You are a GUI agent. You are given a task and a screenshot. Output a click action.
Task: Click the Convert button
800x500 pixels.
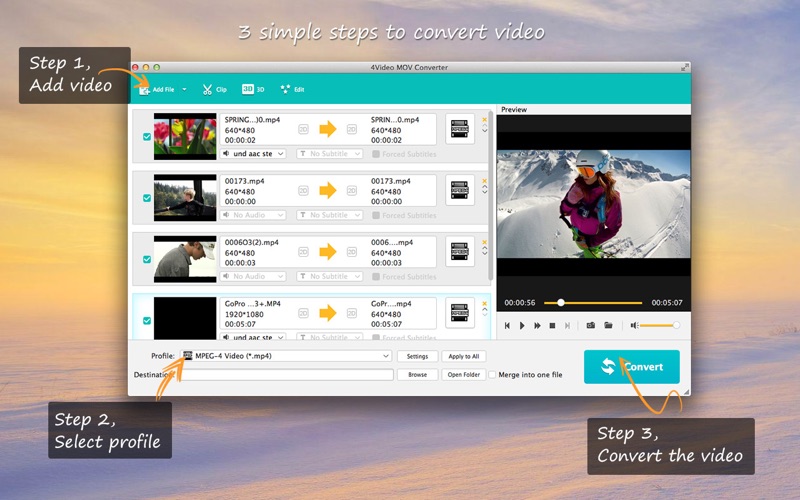click(631, 367)
